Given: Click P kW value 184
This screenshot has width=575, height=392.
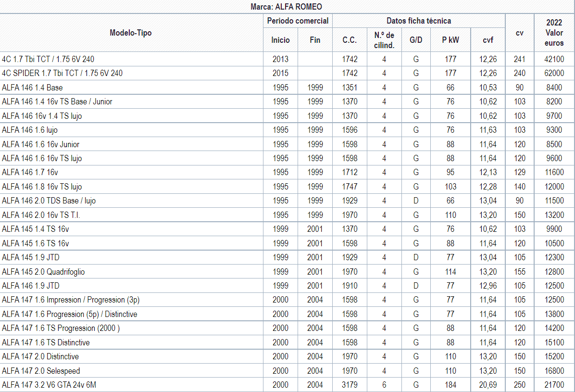Looking at the screenshot, I should coord(450,385).
